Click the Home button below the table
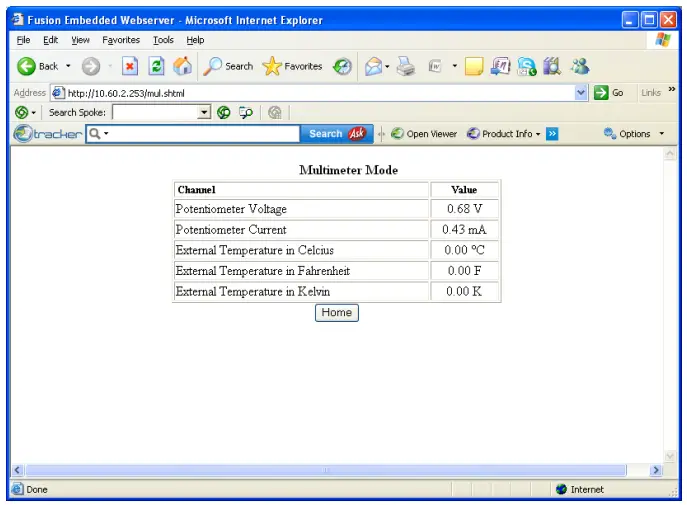 [336, 313]
